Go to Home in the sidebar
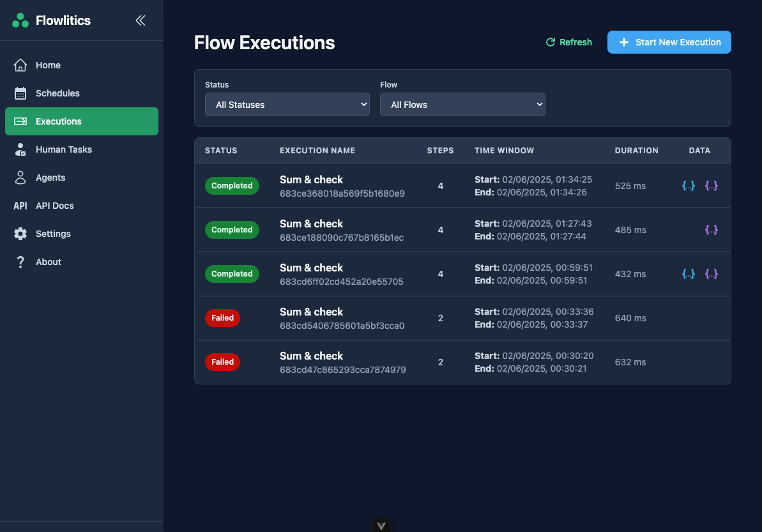The image size is (762, 532). 82,65
